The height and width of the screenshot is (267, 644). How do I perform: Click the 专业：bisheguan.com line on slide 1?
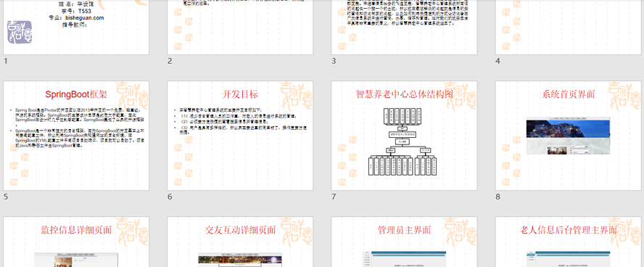[x=76, y=17]
